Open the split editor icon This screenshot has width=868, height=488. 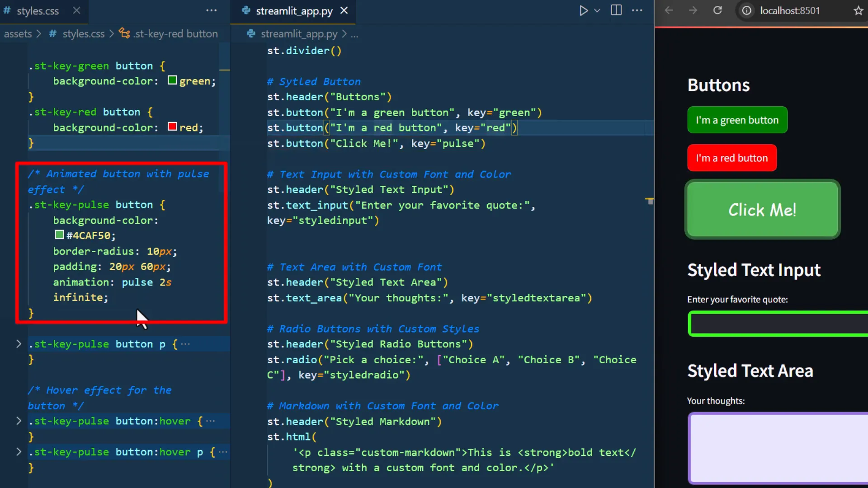(x=616, y=10)
